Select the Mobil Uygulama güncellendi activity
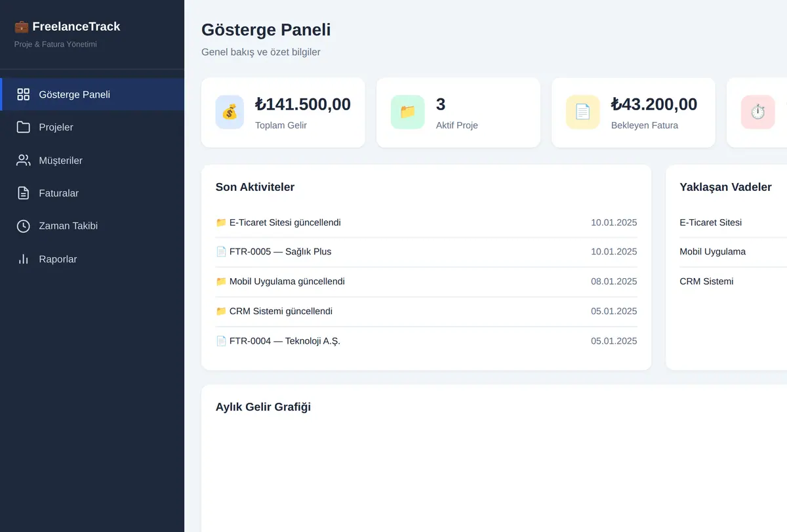Image resolution: width=787 pixels, height=532 pixels. 426,281
